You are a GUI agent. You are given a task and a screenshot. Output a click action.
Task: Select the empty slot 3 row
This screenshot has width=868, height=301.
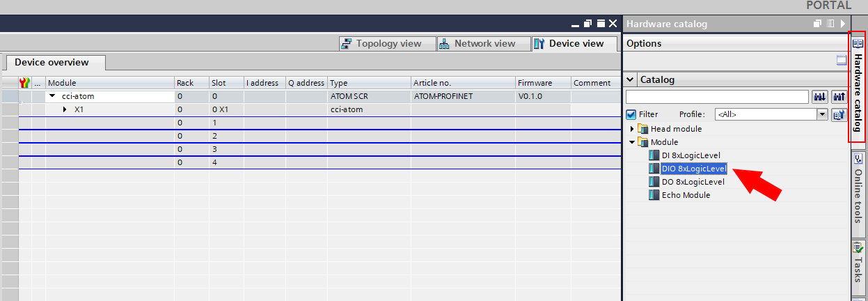coord(319,149)
